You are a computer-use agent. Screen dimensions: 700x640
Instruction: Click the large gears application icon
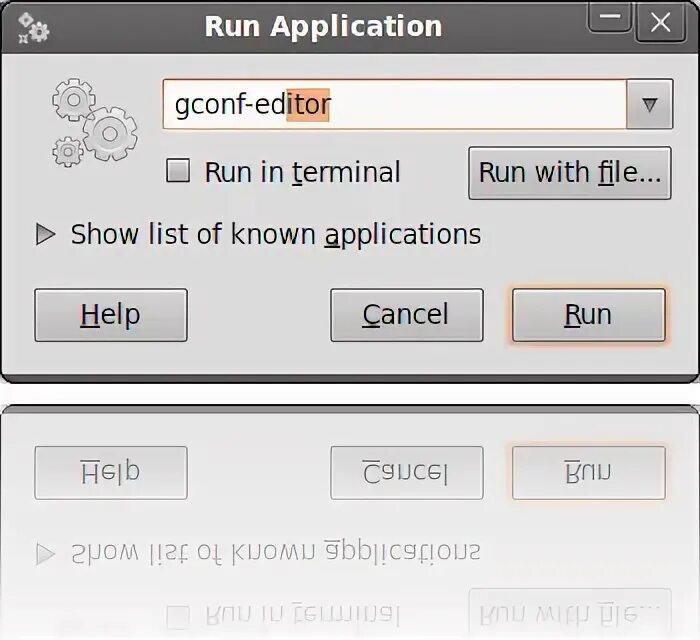pos(95,123)
